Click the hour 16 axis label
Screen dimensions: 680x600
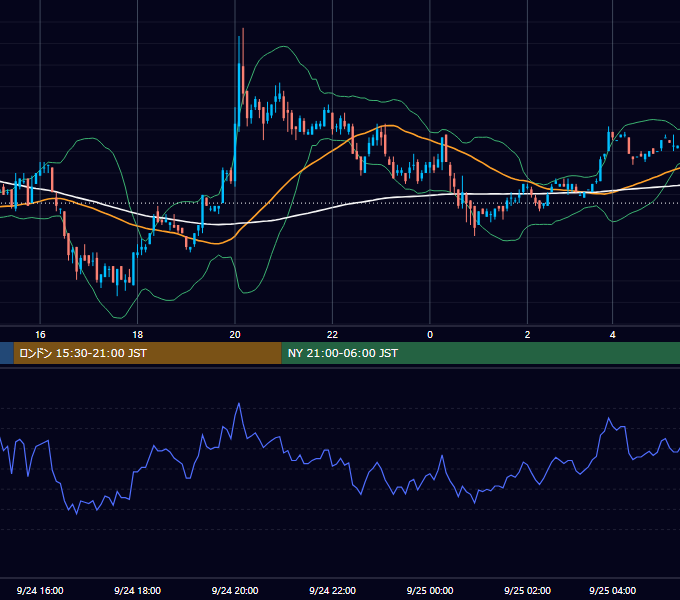(40, 334)
